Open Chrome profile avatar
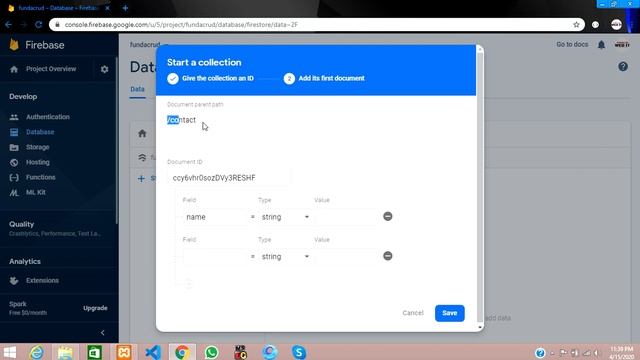 [616, 24]
